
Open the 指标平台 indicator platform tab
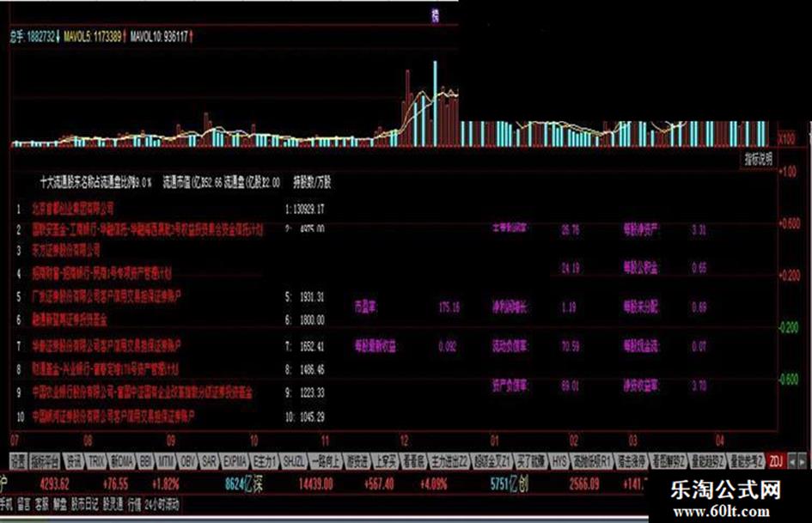45,461
